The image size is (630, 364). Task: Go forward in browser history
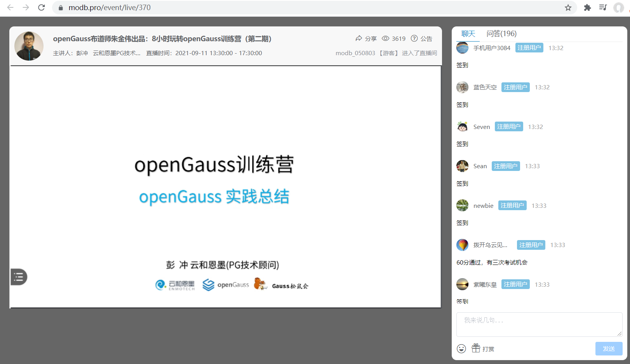click(x=26, y=7)
